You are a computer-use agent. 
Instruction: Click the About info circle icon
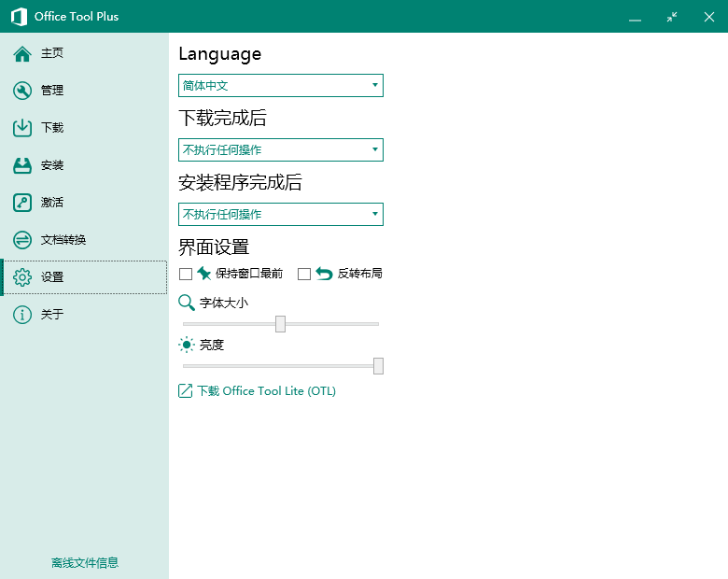click(x=22, y=315)
